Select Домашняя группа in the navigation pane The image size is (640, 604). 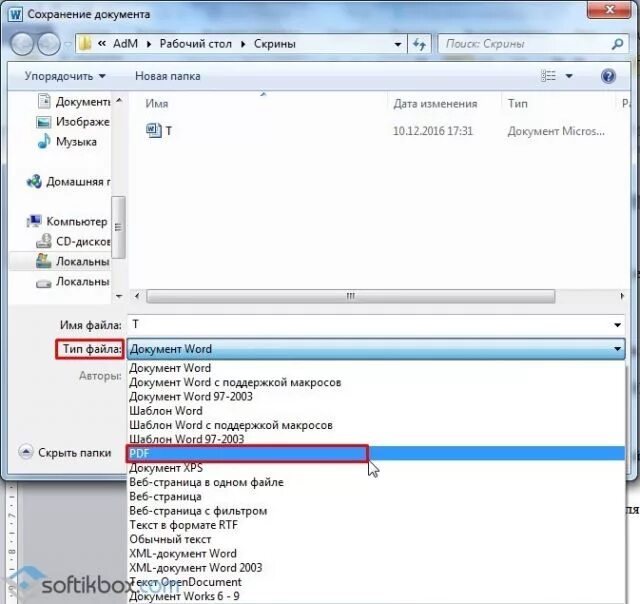pyautogui.click(x=69, y=182)
